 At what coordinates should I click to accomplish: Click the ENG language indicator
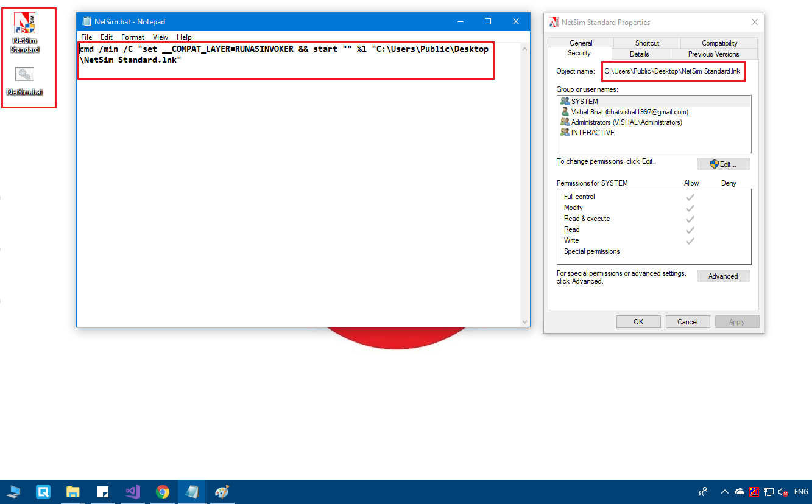point(801,492)
